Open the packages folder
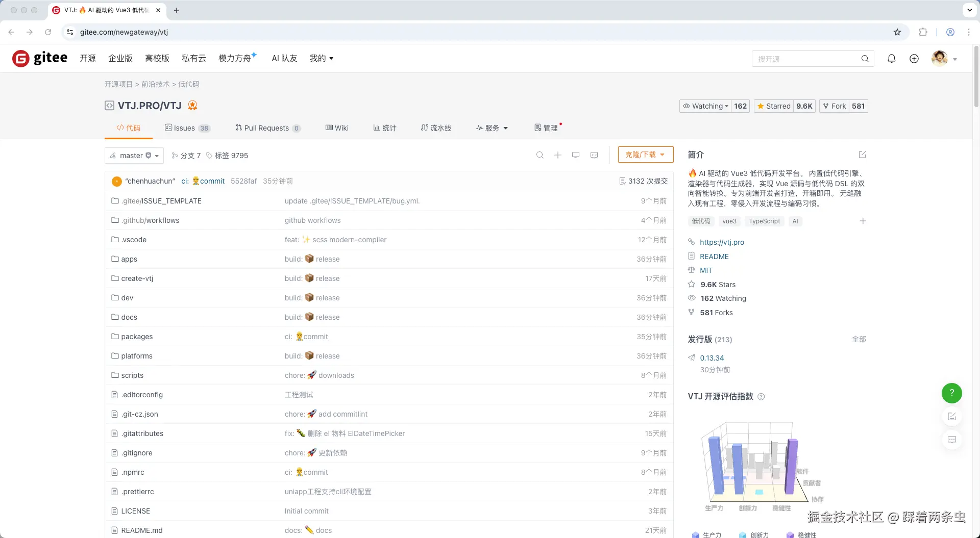The image size is (980, 538). pyautogui.click(x=137, y=337)
